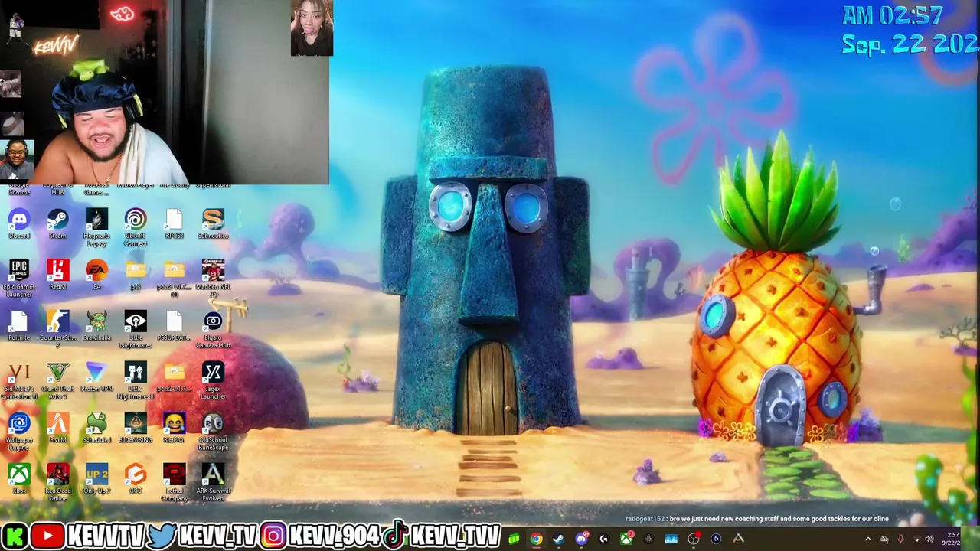Open the Wi-Fi network tray icon

(x=916, y=539)
